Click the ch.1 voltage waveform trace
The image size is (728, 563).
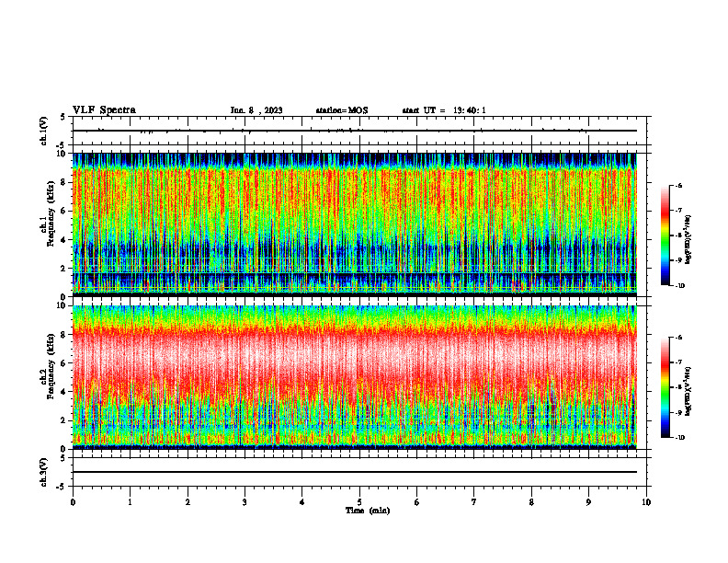click(355, 131)
